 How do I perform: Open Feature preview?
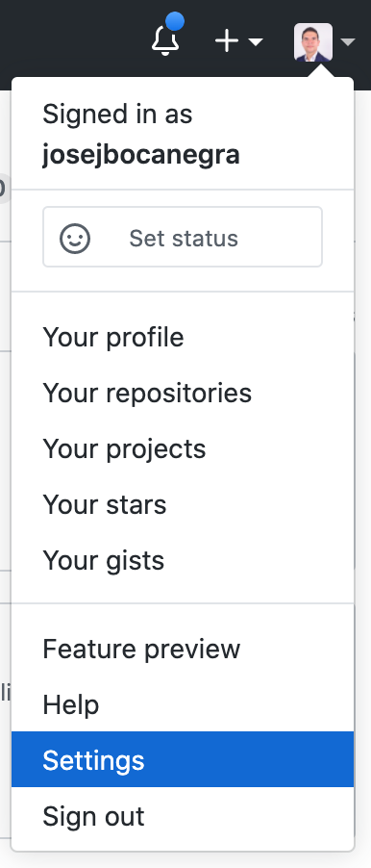click(x=183, y=649)
